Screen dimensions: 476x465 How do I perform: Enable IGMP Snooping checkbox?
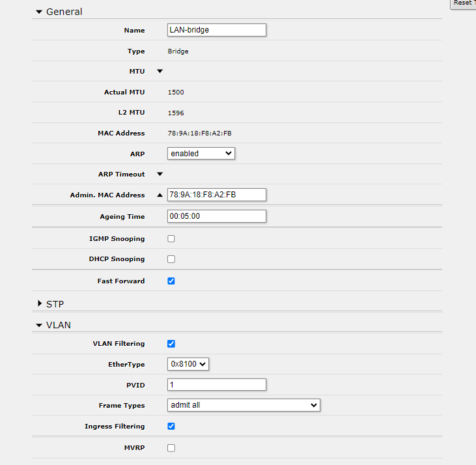(x=171, y=239)
